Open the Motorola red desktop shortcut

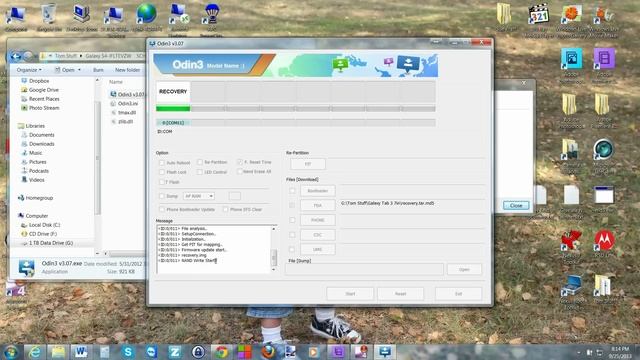point(604,243)
